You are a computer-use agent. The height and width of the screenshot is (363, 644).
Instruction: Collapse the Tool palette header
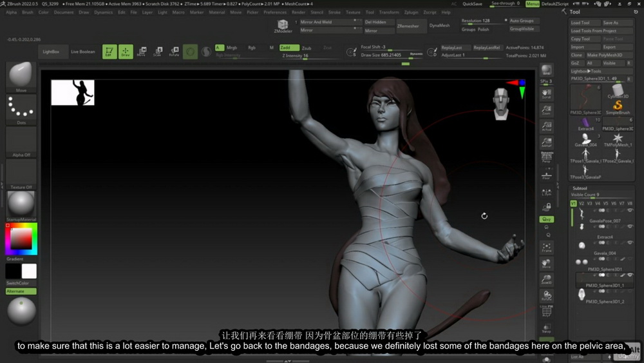click(x=575, y=12)
